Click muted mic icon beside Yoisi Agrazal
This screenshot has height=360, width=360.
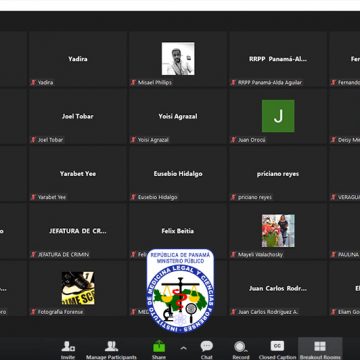tap(133, 140)
